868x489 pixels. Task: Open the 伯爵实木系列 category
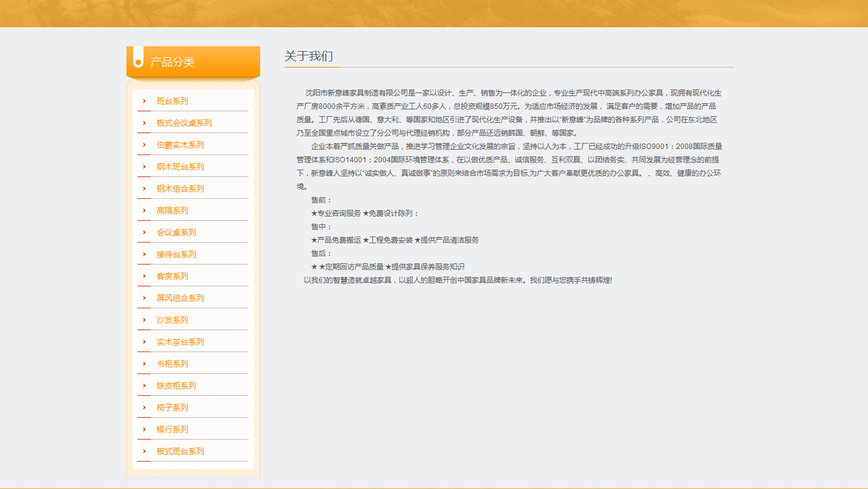pyautogui.click(x=180, y=145)
